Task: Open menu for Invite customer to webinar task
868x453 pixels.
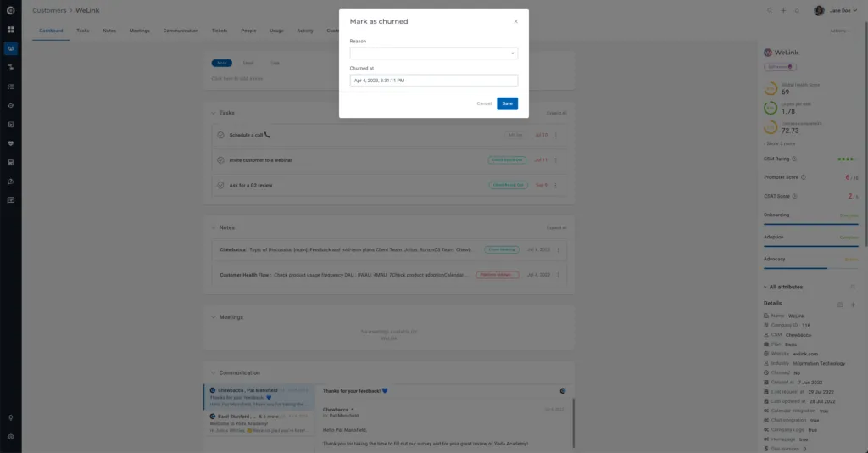Action: (x=556, y=160)
